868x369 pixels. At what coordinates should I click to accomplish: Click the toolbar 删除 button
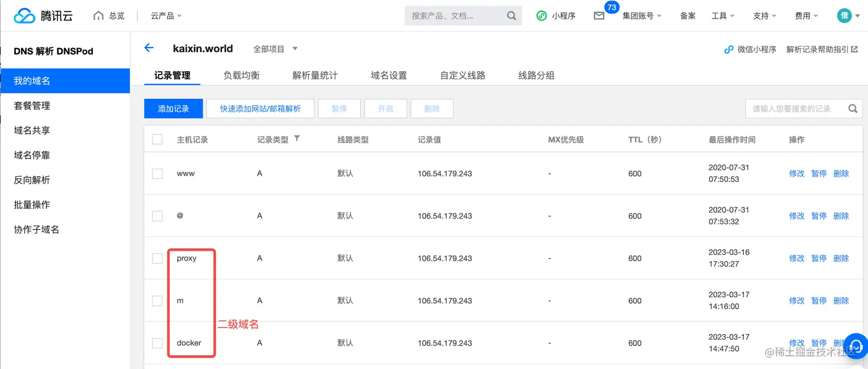432,108
